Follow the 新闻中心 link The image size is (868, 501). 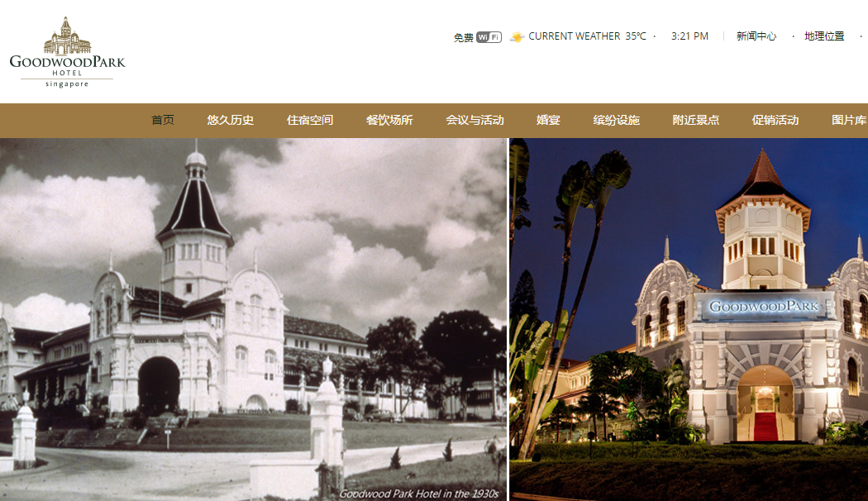click(756, 36)
